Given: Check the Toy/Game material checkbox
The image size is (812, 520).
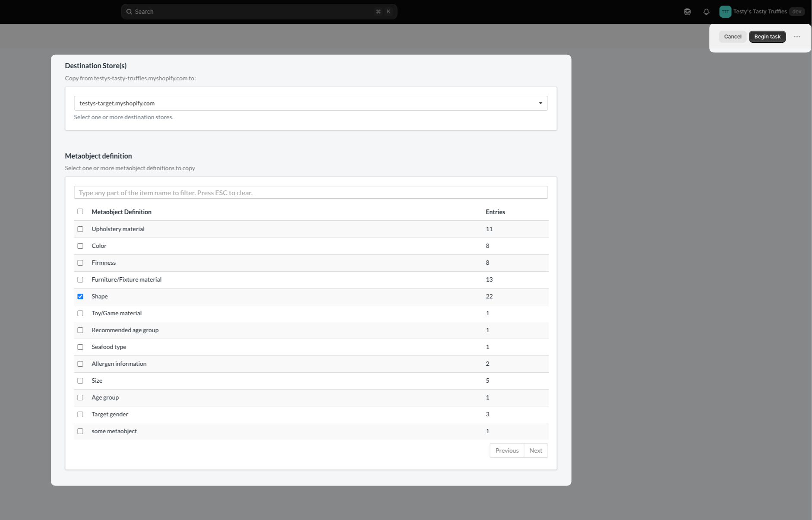Looking at the screenshot, I should (80, 313).
